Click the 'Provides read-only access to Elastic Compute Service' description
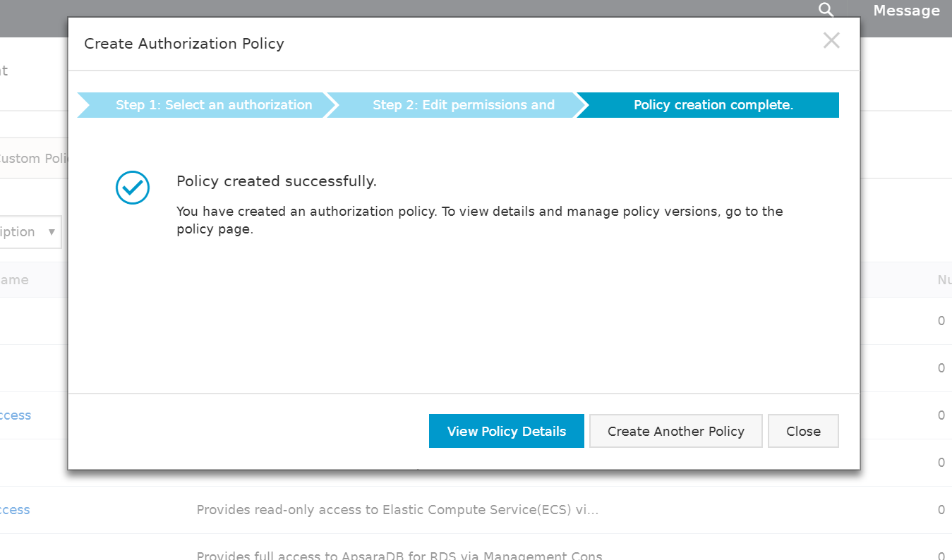 point(397,510)
